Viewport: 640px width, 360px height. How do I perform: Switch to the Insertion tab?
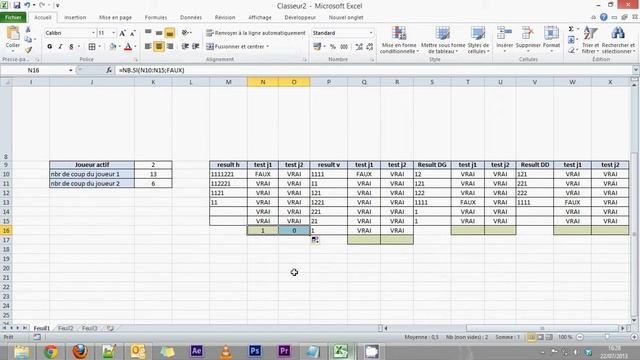75,18
